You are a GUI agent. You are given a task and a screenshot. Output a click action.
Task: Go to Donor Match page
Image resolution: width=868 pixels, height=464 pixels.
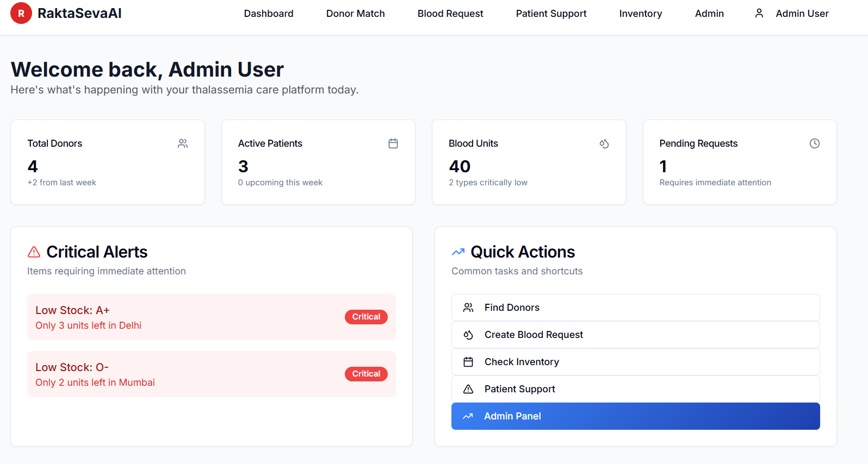point(355,14)
